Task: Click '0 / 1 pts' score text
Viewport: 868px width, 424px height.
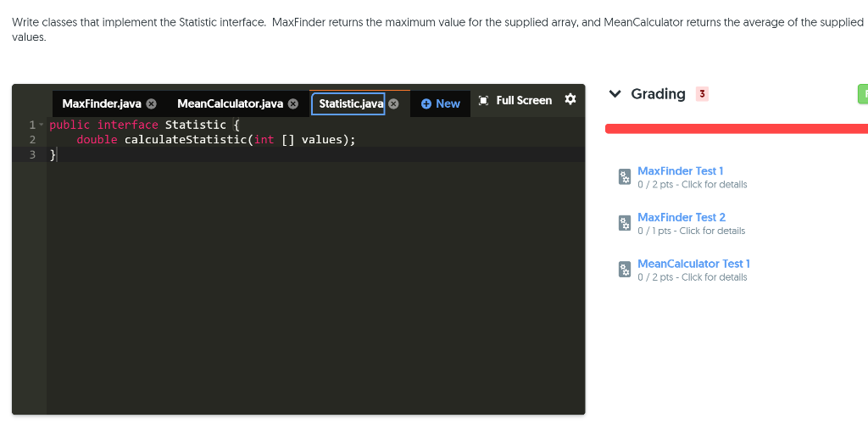Action: 655,231
